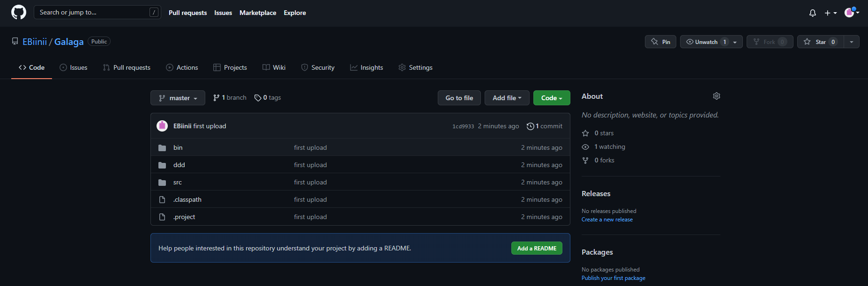This screenshot has height=286, width=868.
Task: Click the history clock icon by 1 commit
Action: [x=530, y=126]
